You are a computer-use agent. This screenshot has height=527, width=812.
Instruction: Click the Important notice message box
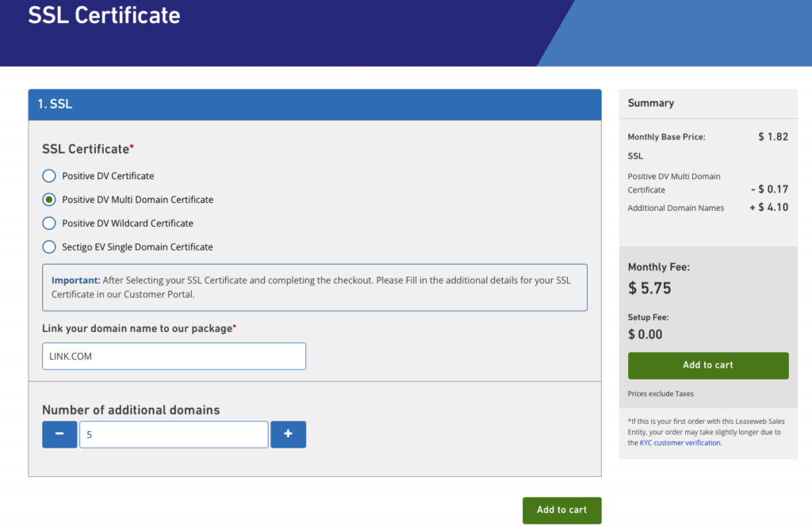point(315,287)
